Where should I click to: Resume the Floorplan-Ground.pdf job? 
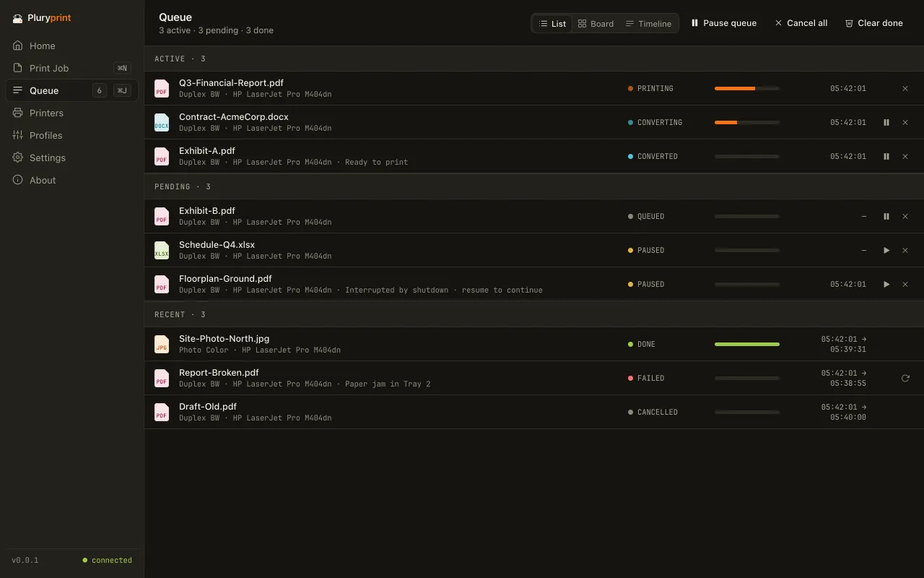click(886, 284)
